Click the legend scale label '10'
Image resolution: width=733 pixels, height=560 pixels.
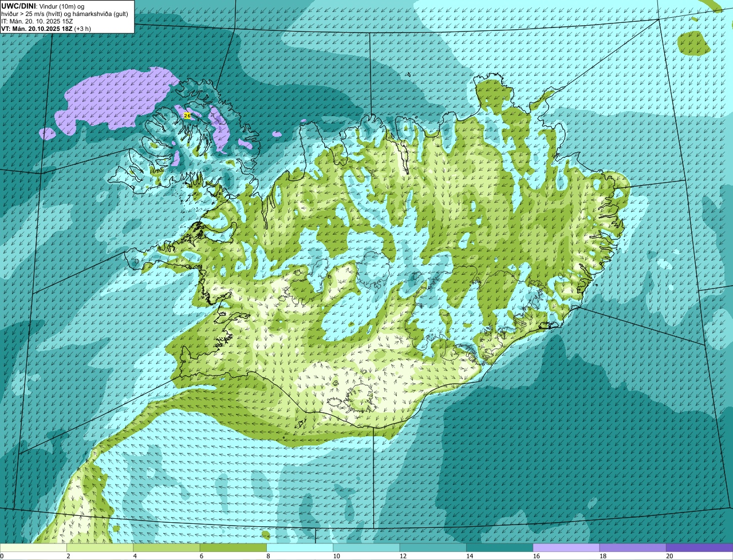pos(336,556)
